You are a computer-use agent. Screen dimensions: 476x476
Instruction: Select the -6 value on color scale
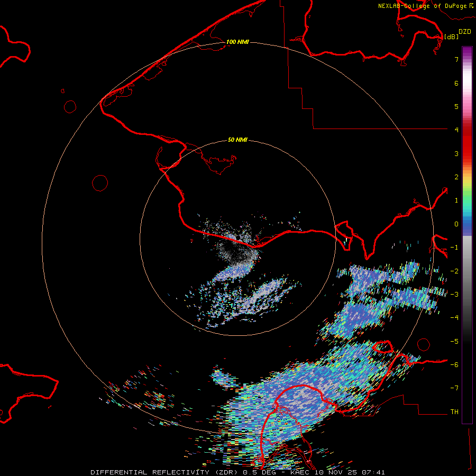454,365
